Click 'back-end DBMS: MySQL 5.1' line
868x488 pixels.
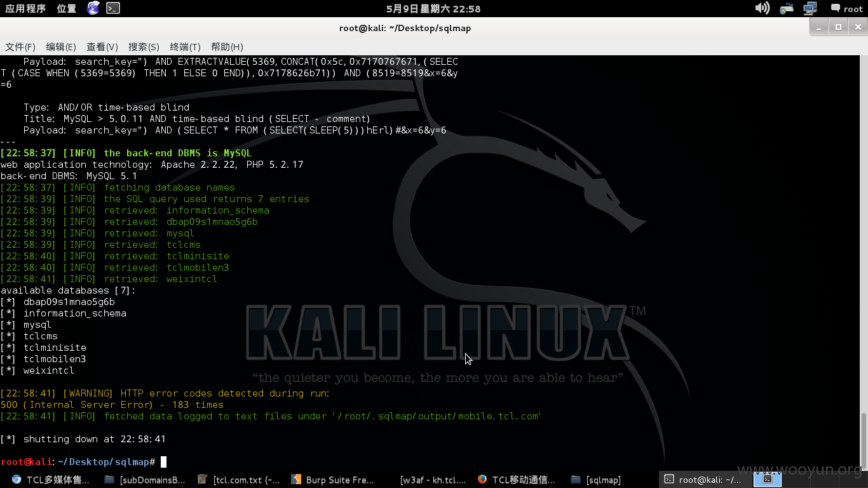(x=69, y=176)
